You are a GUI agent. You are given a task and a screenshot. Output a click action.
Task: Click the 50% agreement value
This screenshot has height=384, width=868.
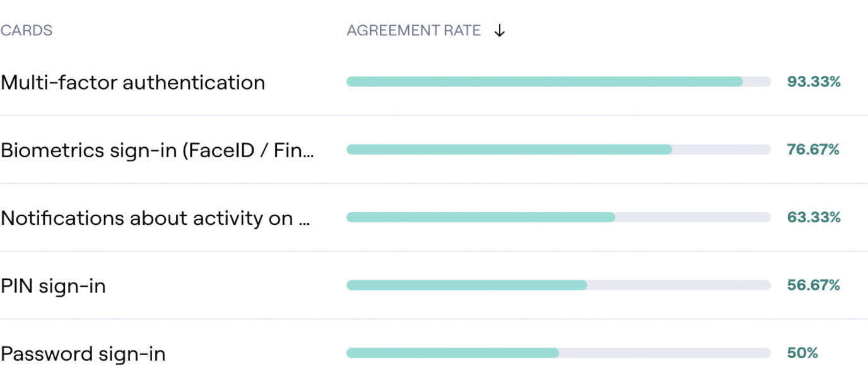coord(802,353)
